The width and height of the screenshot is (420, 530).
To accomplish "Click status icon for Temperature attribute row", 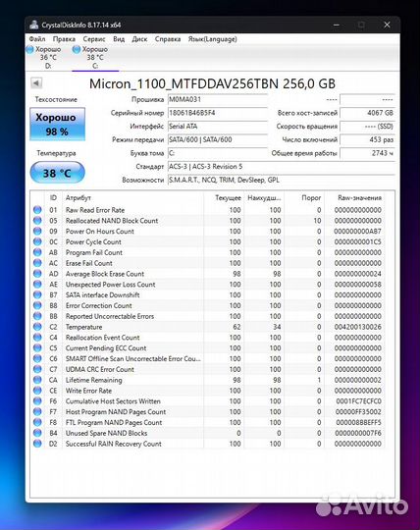I will (x=37, y=327).
